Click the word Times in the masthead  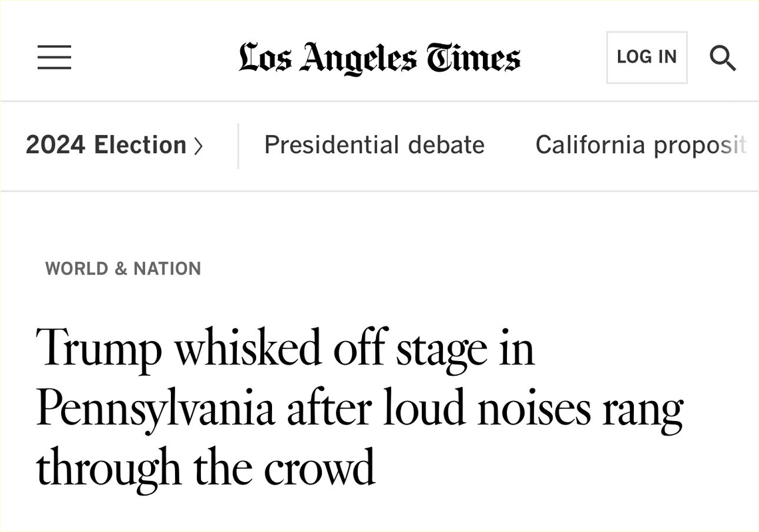[x=474, y=57]
